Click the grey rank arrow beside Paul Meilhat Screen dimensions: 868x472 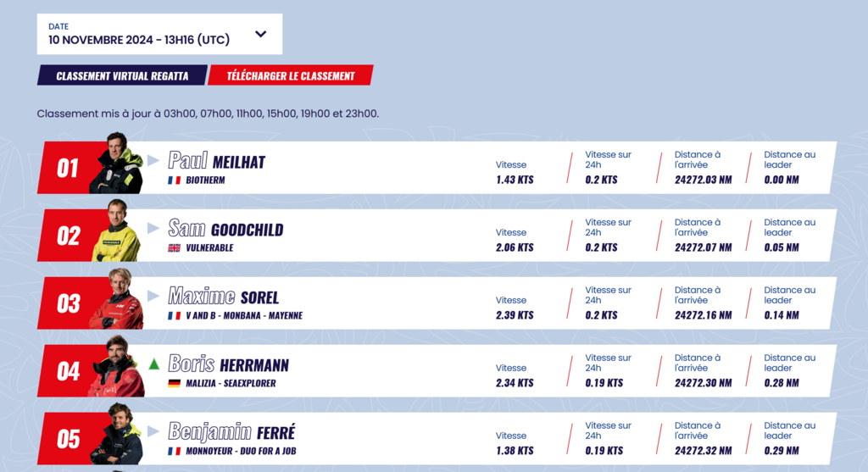pos(153,161)
